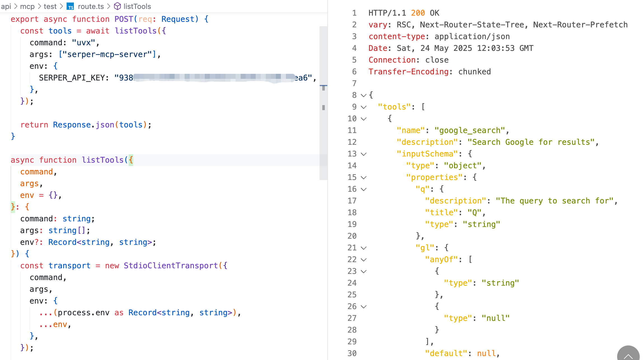Click the listTools breadcrumb symbol label

[x=137, y=6]
